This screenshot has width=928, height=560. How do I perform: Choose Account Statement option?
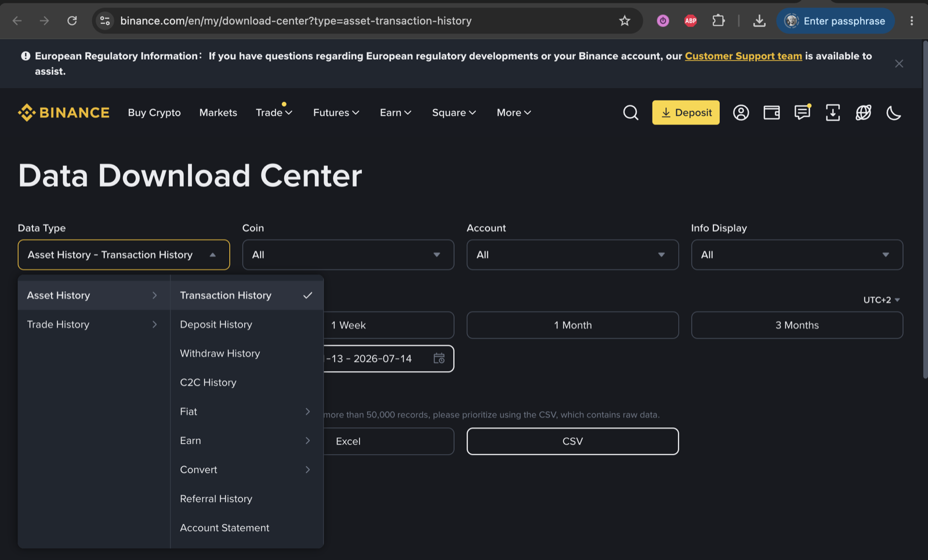click(x=247, y=528)
